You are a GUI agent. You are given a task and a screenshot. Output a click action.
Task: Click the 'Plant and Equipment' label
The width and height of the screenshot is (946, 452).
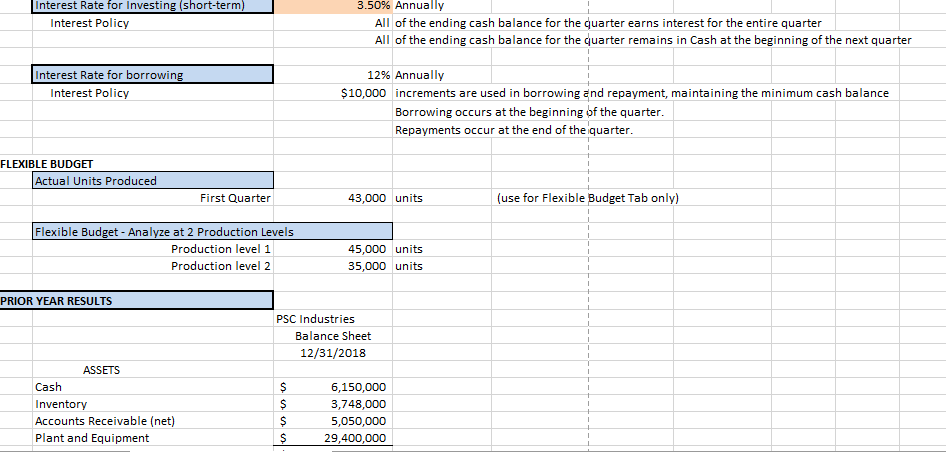[92, 438]
